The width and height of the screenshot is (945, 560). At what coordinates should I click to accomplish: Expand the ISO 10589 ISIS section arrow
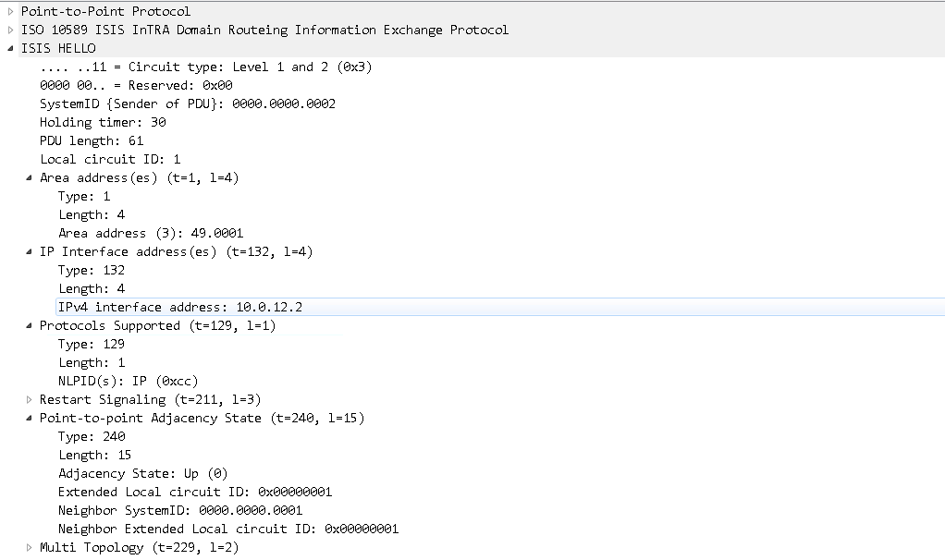click(11, 30)
